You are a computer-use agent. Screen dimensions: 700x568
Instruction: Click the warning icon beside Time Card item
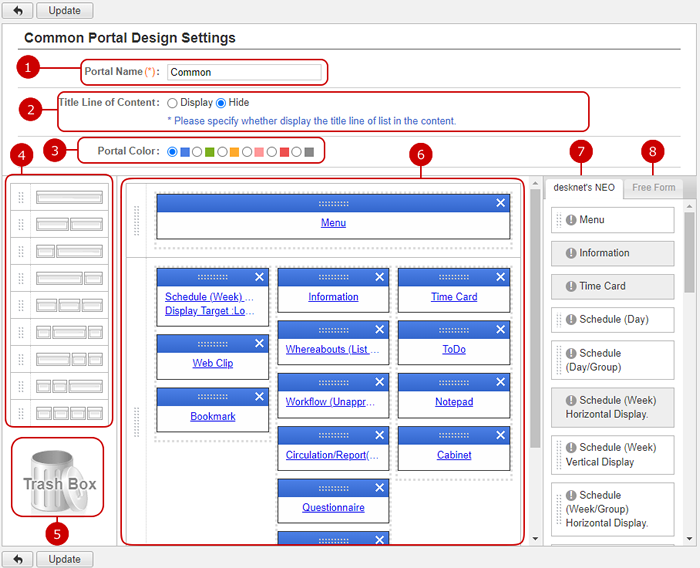point(571,286)
